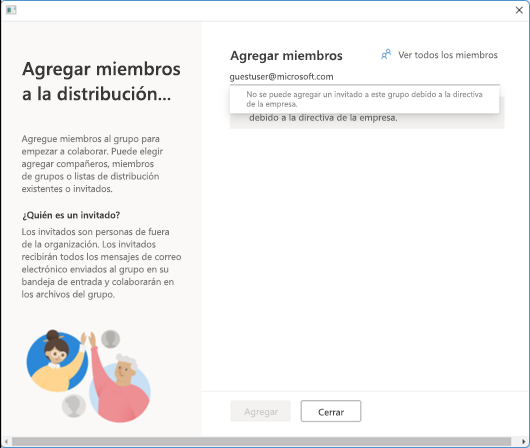Click the debido a la directiva de la empresa message
This screenshot has width=530, height=448.
(323, 118)
